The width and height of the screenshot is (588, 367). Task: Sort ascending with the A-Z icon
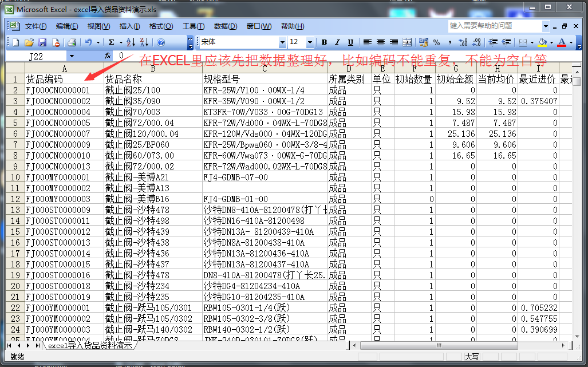click(x=131, y=42)
